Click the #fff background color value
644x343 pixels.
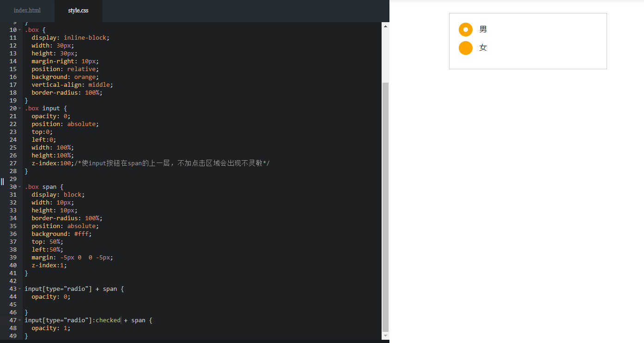coord(82,234)
